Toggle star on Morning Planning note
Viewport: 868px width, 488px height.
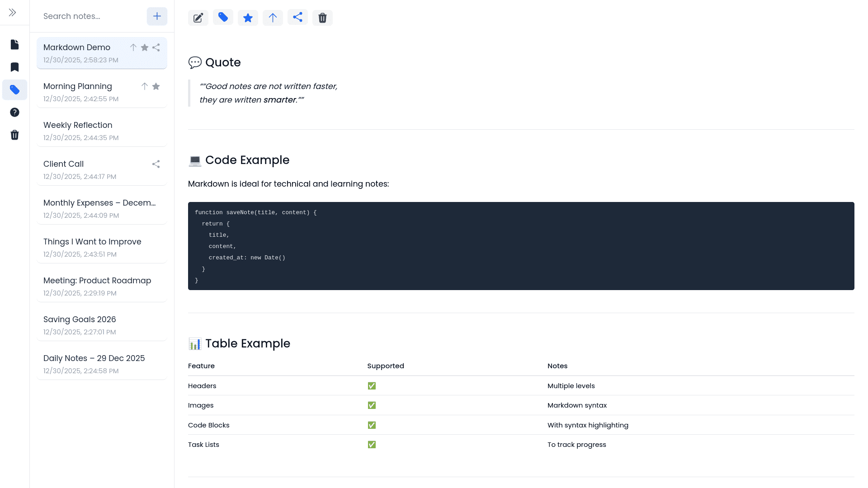click(156, 86)
